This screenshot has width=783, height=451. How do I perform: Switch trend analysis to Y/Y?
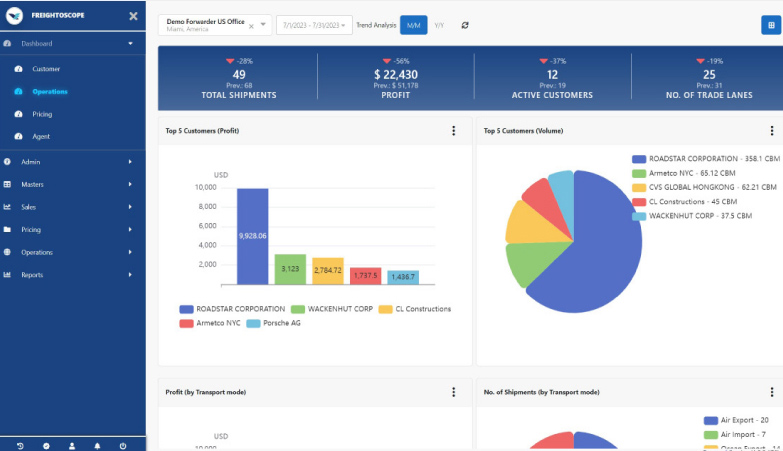439,25
